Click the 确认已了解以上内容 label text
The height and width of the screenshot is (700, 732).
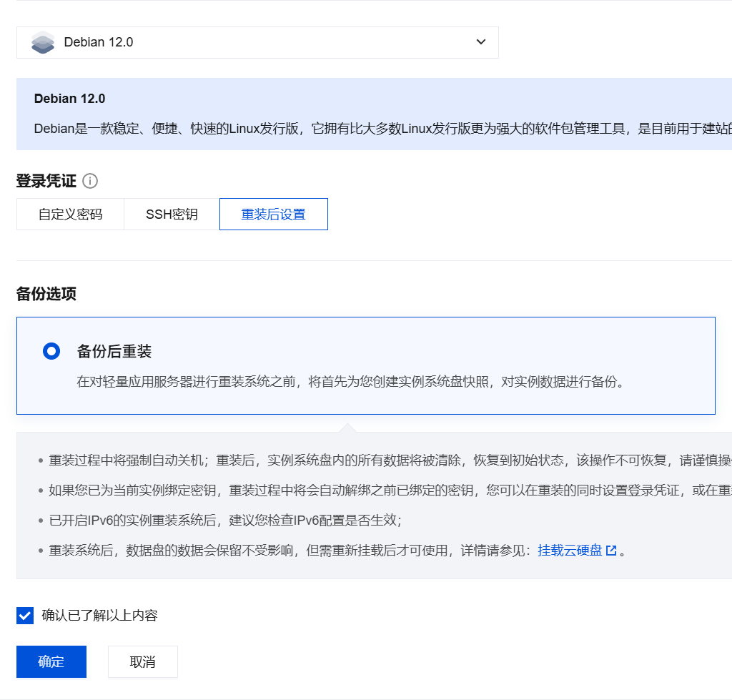pos(99,616)
